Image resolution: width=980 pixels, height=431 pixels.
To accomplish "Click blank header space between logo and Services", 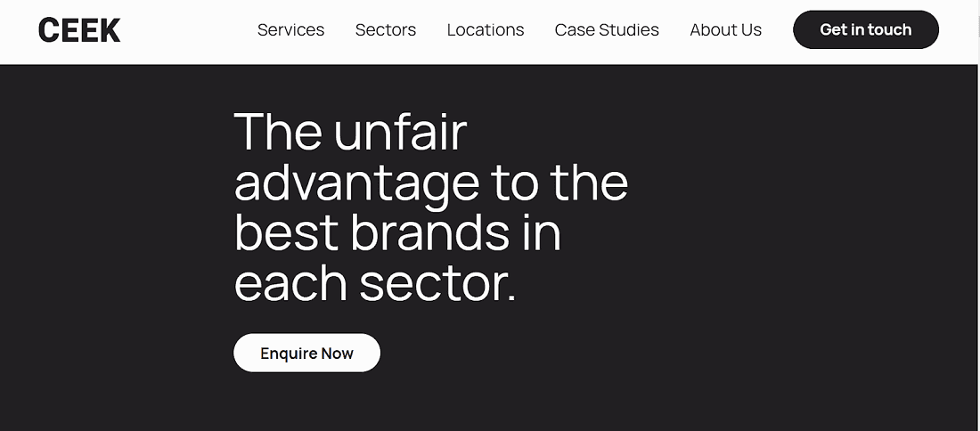I will tap(187, 30).
